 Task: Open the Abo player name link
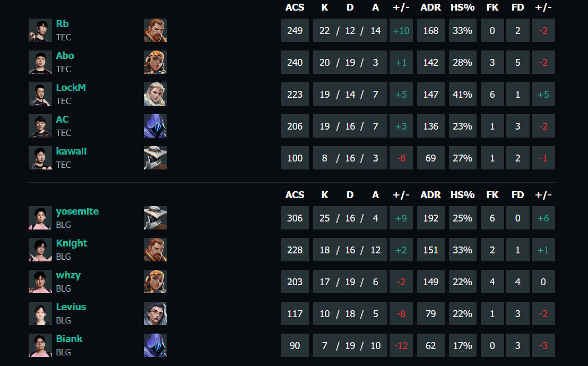pyautogui.click(x=65, y=56)
